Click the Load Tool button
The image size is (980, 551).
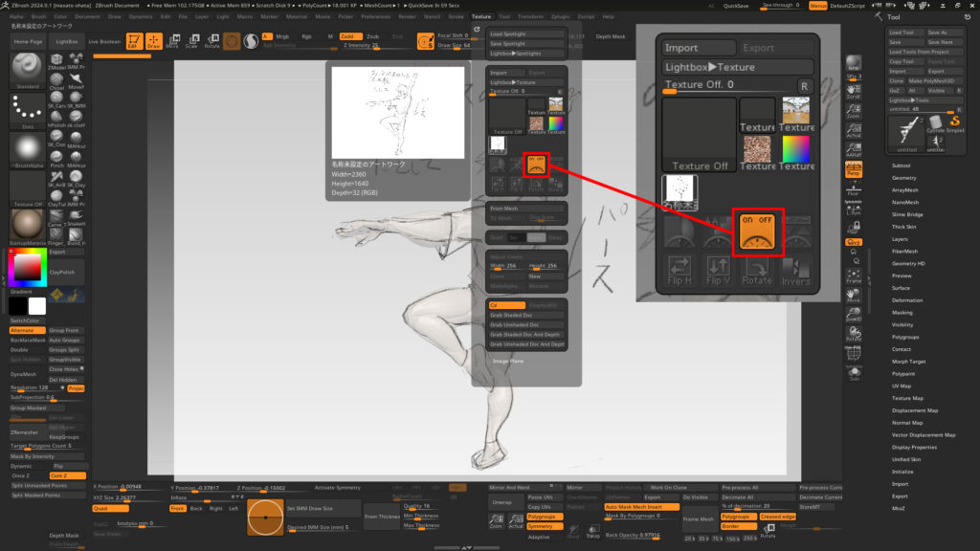[902, 33]
